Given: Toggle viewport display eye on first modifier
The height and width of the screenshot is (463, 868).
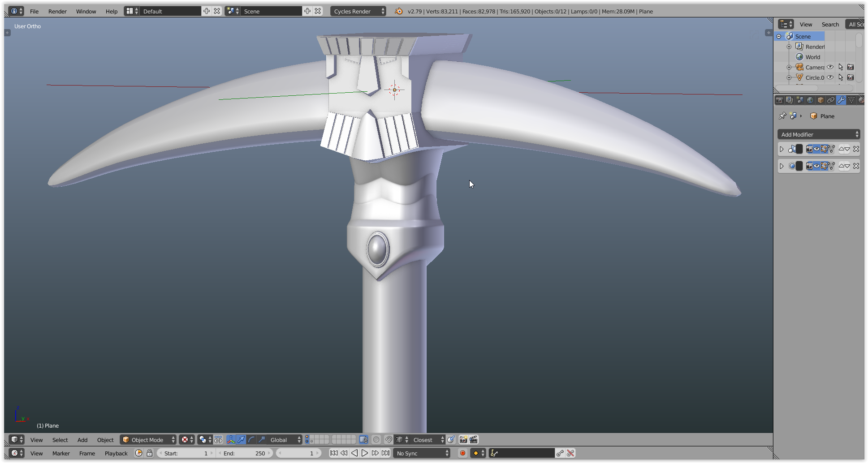Looking at the screenshot, I should [817, 149].
